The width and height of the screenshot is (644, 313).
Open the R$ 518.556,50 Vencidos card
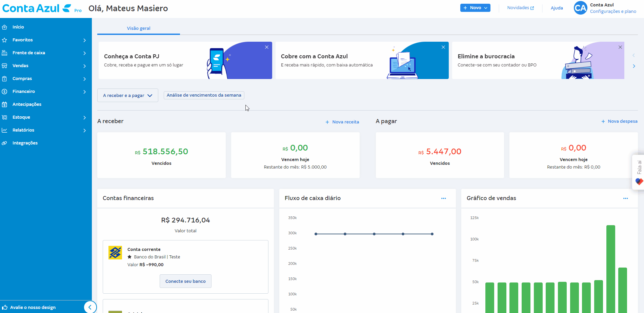coord(161,155)
